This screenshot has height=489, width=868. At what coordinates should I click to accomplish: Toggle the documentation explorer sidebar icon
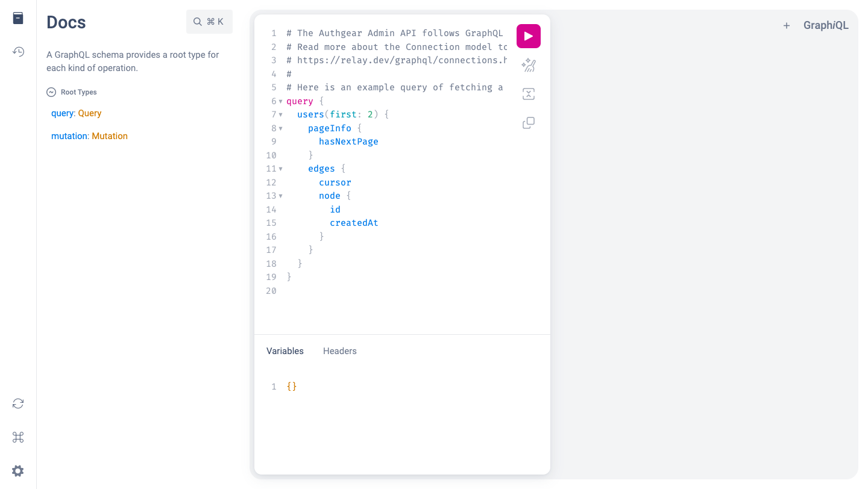(x=18, y=18)
